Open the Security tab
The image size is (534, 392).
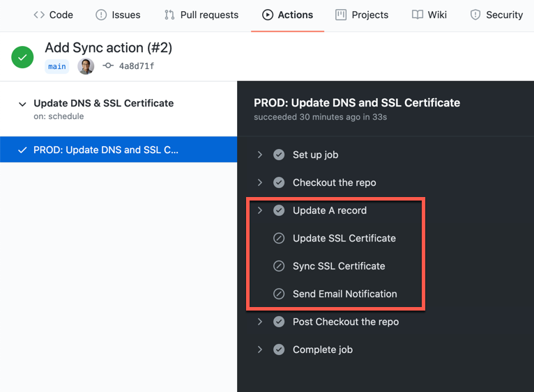click(496, 15)
